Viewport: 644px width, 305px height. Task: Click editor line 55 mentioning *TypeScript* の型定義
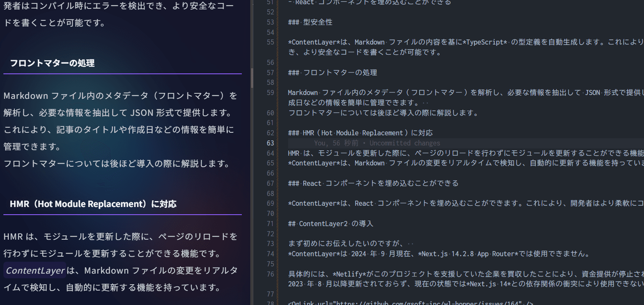click(x=466, y=42)
